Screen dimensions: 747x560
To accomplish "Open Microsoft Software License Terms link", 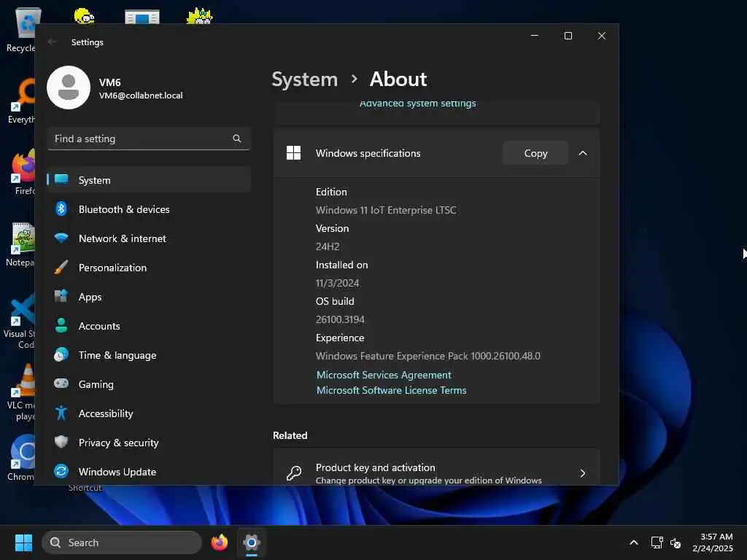I will pos(392,390).
